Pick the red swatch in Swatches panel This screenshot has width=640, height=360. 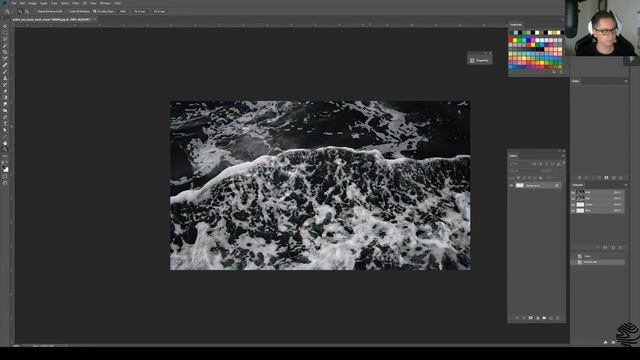coord(510,40)
